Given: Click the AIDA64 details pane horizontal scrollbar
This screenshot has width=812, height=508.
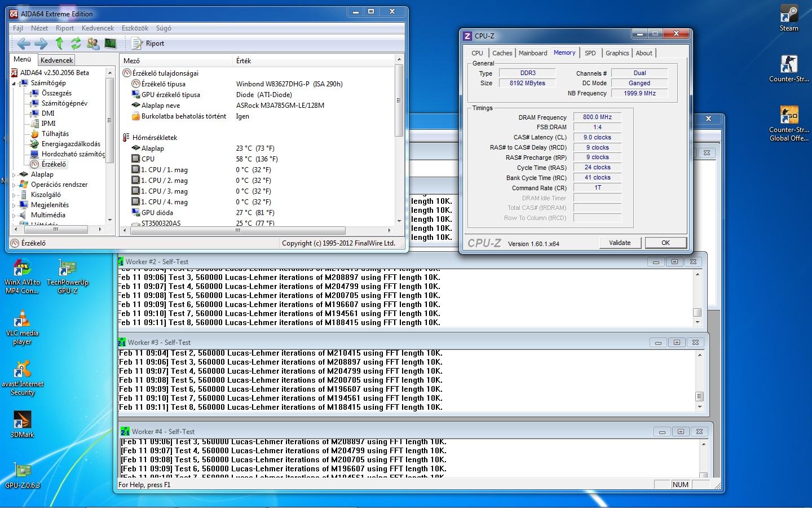Looking at the screenshot, I should tap(256, 230).
